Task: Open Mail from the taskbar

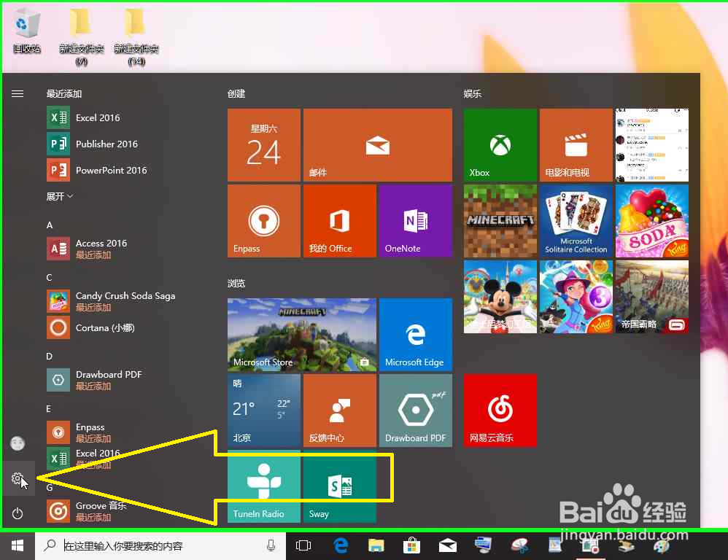Action: tap(448, 546)
